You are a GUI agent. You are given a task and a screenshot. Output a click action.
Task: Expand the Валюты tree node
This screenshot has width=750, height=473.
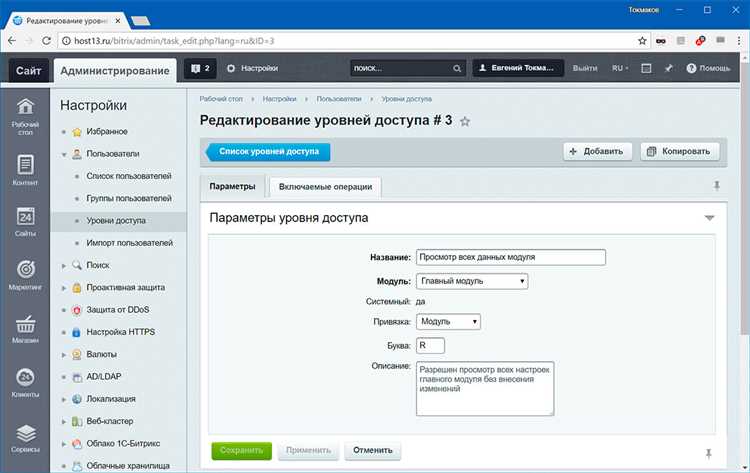pos(64,355)
